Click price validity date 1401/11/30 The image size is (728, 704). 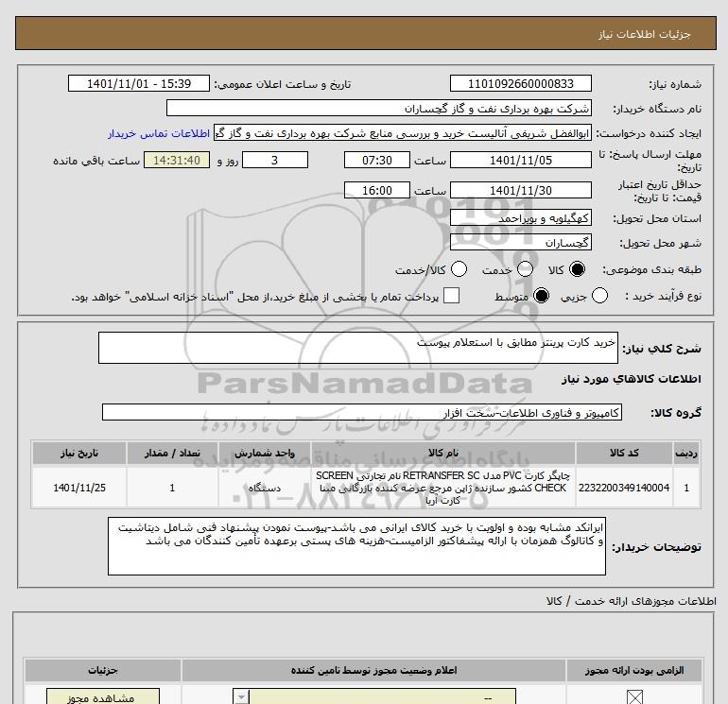pyautogui.click(x=520, y=190)
